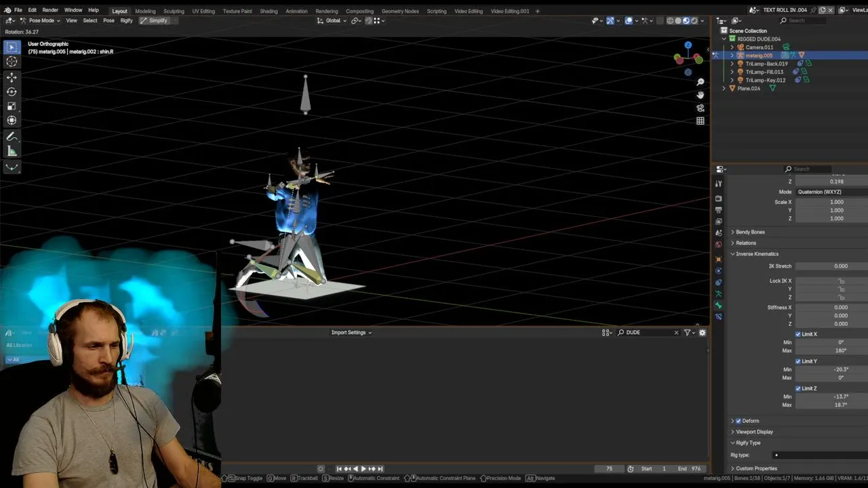Click the IK Stretch value slider
Screen dimensions: 868x488
831,266
